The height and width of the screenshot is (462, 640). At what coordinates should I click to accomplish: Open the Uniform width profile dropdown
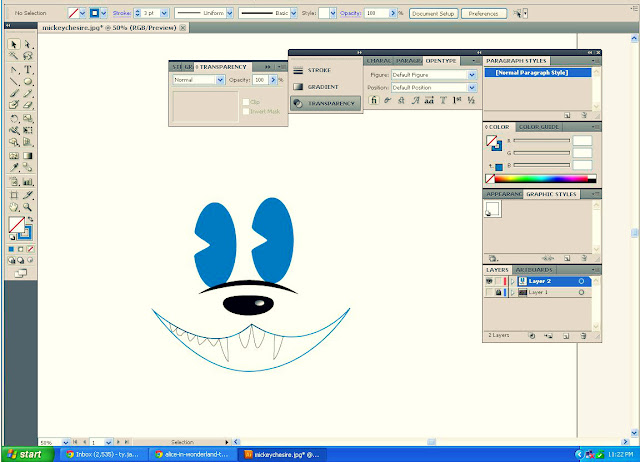coord(230,13)
